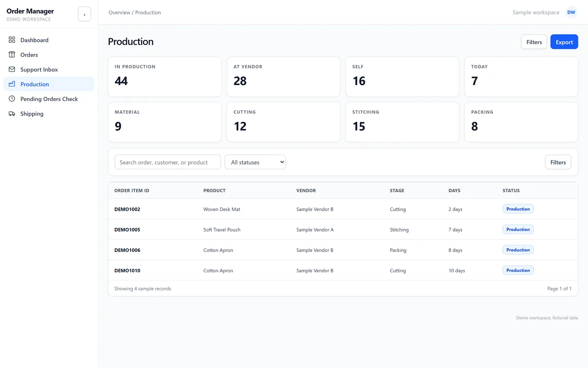
Task: Click the Stitching 15 card
Action: pyautogui.click(x=402, y=122)
